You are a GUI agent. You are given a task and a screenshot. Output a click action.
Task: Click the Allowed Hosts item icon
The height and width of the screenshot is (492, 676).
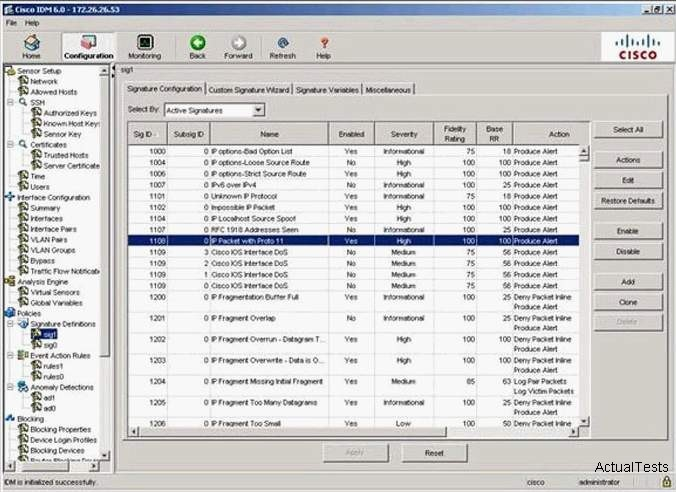point(23,91)
